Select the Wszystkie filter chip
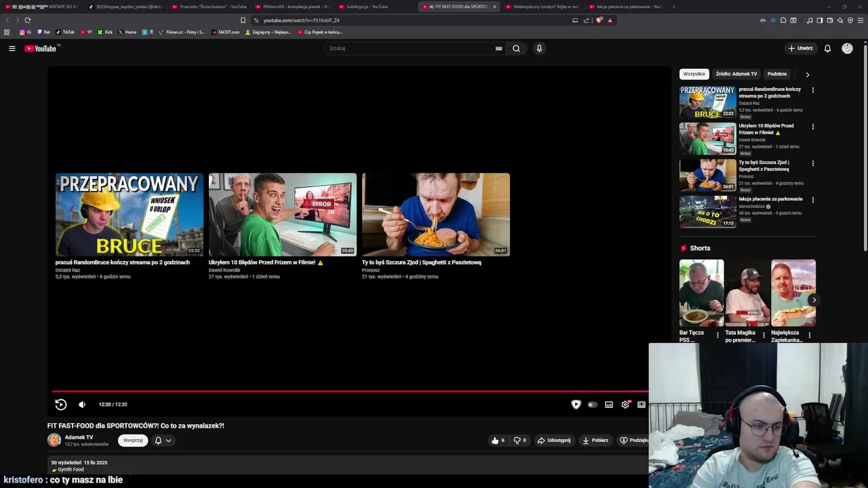The width and height of the screenshot is (868, 488). pos(694,74)
